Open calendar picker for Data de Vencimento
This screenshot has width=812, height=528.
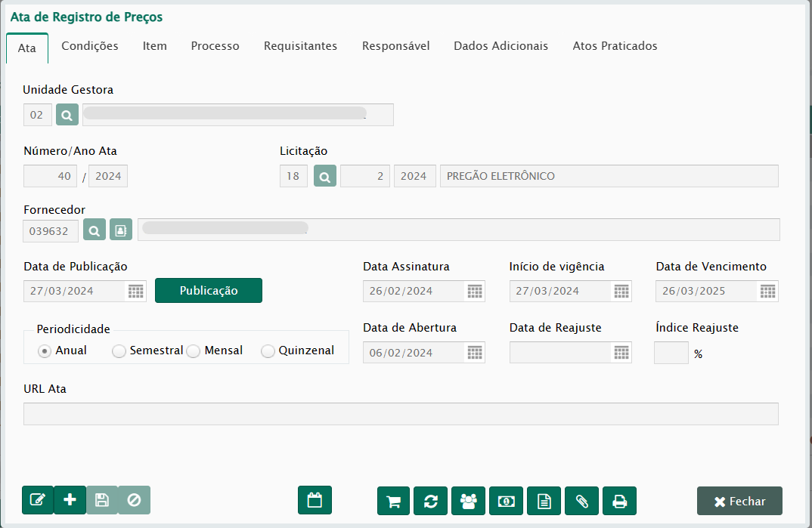767,292
